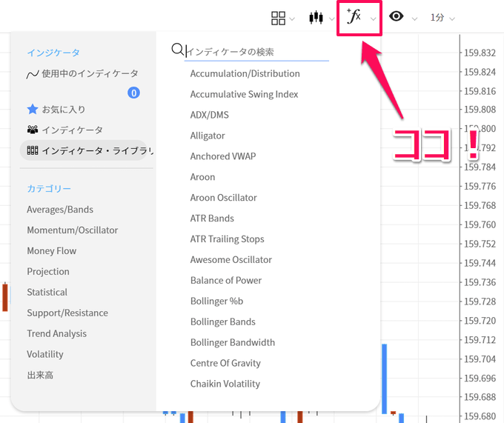Select インディケータ with people icon

[x=65, y=130]
